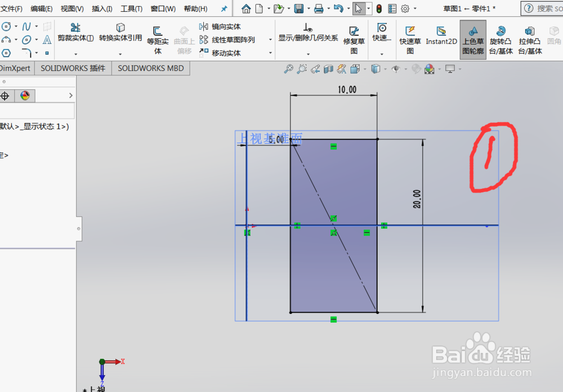This screenshot has width=563, height=392.
Task: Click the Undo icon
Action: click(x=338, y=8)
